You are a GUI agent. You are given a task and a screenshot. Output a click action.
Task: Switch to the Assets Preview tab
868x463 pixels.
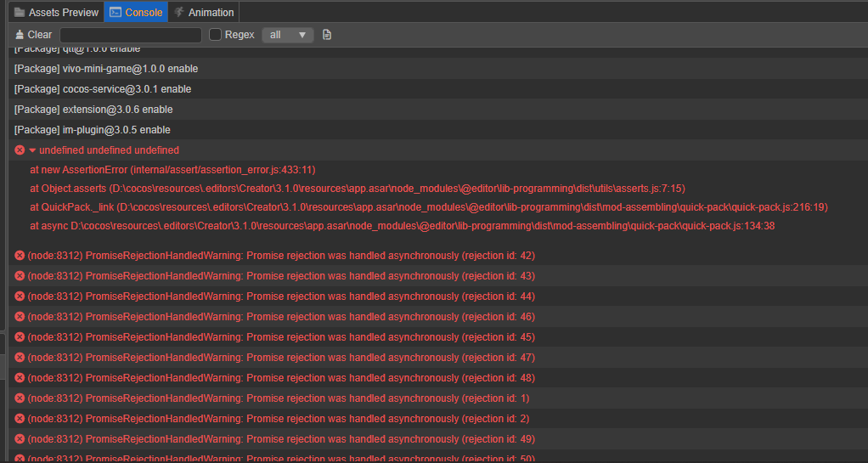coord(56,12)
